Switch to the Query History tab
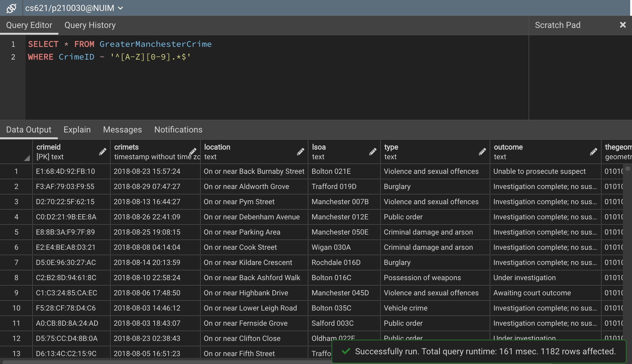632x364 pixels. [90, 25]
